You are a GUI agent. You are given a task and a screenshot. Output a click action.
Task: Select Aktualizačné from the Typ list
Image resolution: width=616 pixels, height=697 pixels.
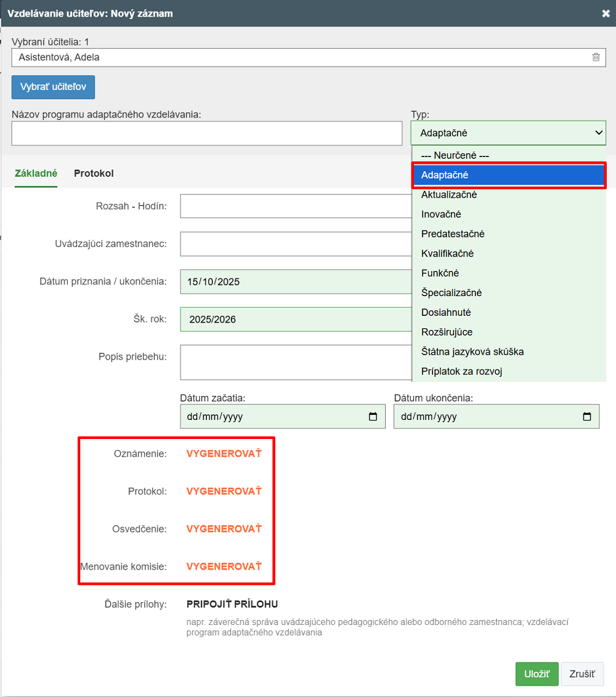click(449, 195)
